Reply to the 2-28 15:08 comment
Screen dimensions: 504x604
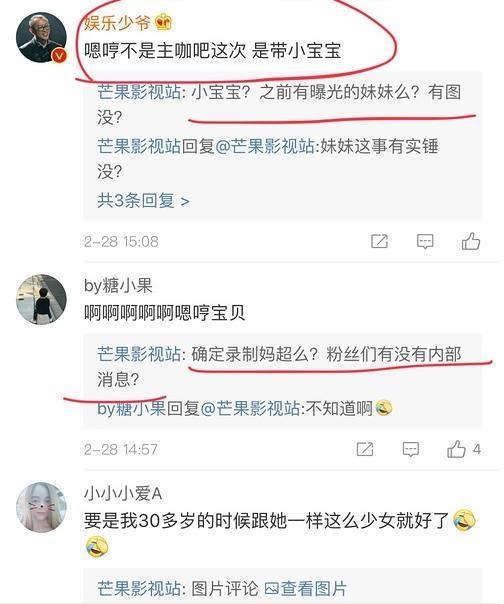pyautogui.click(x=425, y=242)
